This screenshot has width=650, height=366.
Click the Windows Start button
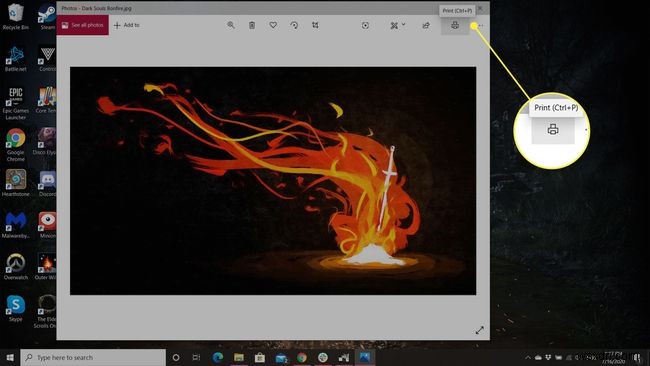(10, 357)
